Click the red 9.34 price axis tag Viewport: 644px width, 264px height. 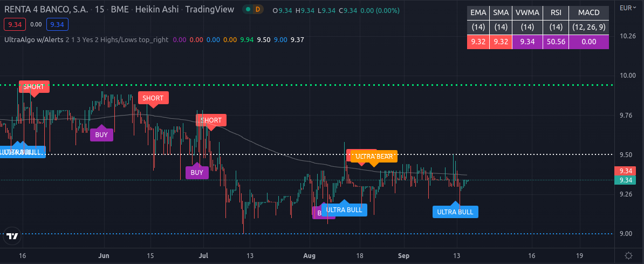pyautogui.click(x=625, y=171)
